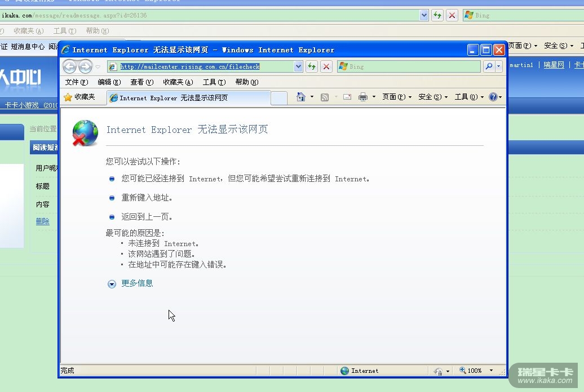
Task: Minimize the front Internet Explorer window
Action: pyautogui.click(x=473, y=50)
